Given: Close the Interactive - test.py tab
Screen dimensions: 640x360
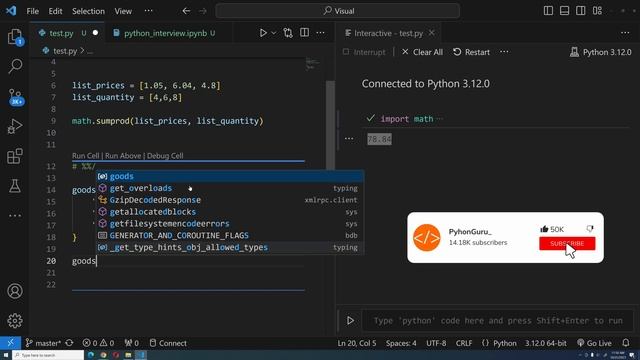Looking at the screenshot, I should point(431,33).
